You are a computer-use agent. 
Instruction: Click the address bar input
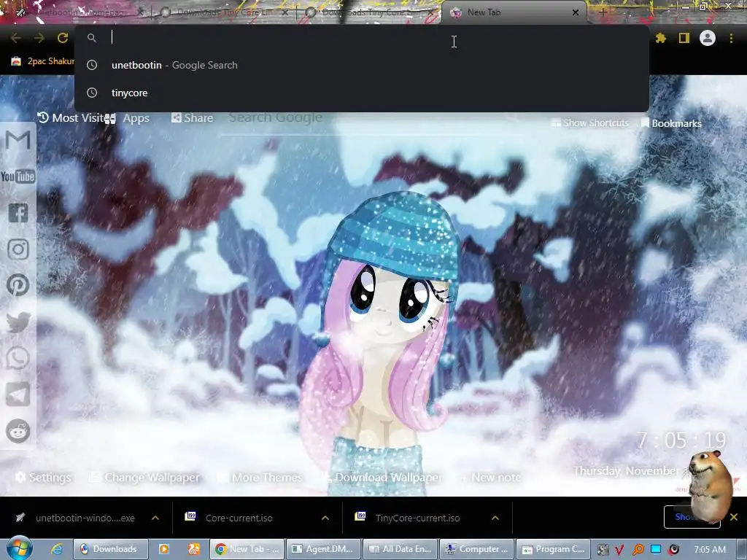click(x=362, y=38)
